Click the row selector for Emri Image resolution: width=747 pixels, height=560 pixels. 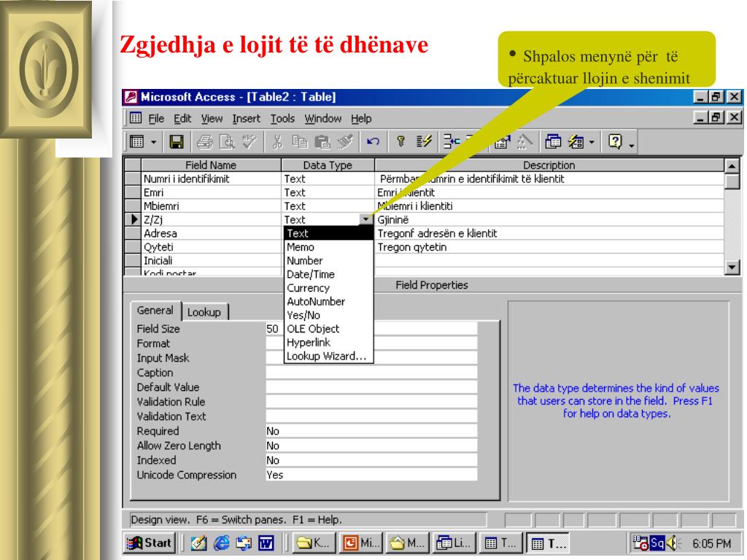click(133, 192)
